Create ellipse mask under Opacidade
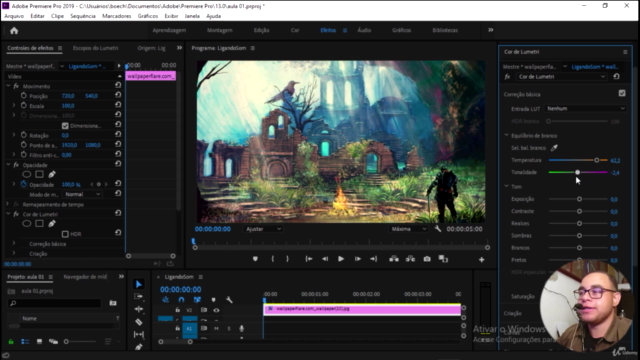 27,174
